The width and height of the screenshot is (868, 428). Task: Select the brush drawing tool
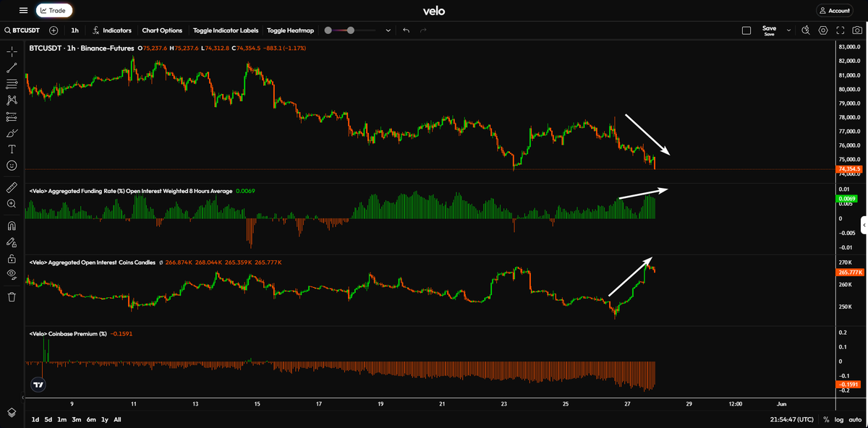coord(12,133)
